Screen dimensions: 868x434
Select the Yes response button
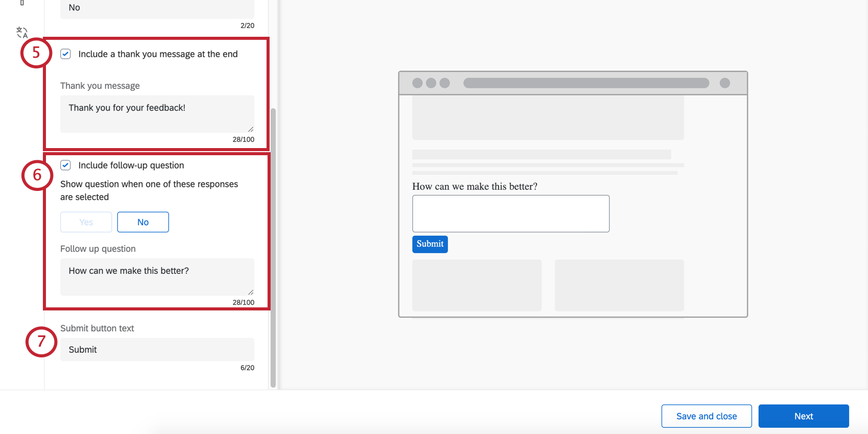[86, 222]
